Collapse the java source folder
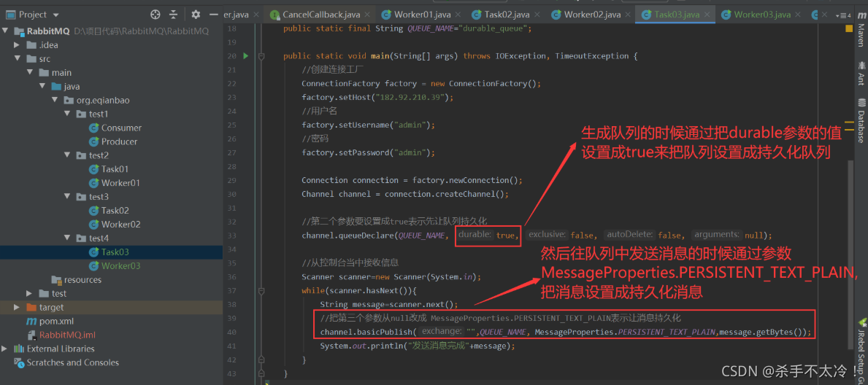 click(x=42, y=86)
